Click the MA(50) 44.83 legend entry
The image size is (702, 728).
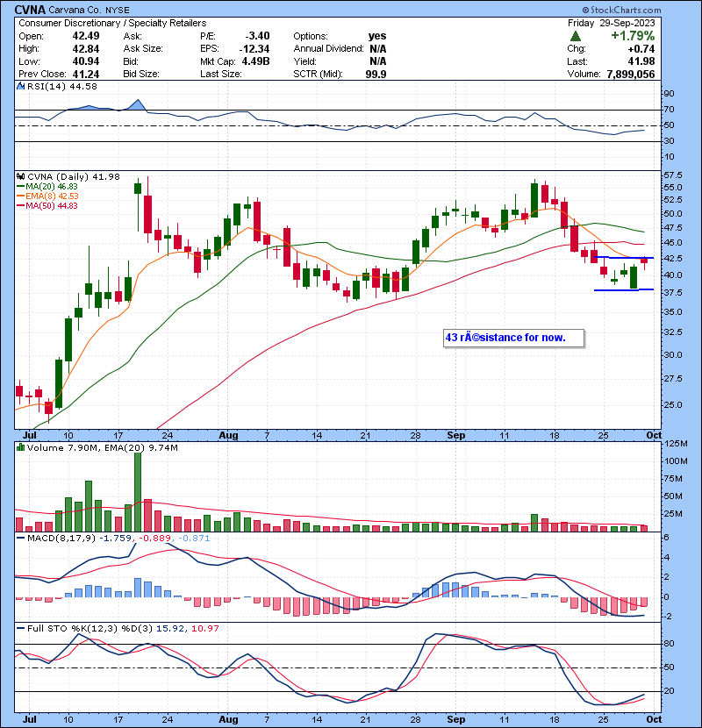[x=47, y=205]
